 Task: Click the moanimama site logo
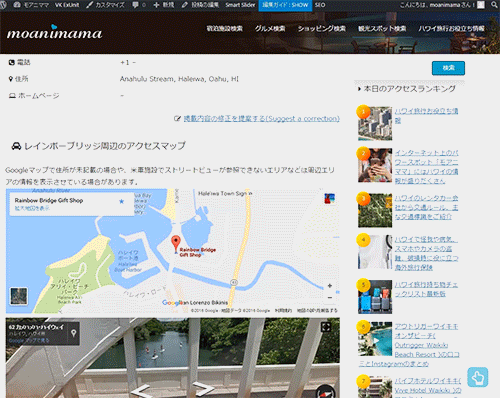(x=55, y=32)
